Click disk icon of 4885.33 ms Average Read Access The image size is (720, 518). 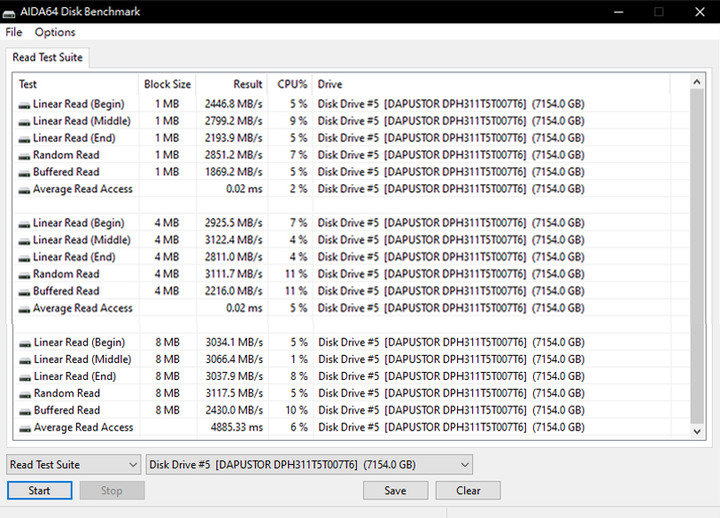click(25, 429)
